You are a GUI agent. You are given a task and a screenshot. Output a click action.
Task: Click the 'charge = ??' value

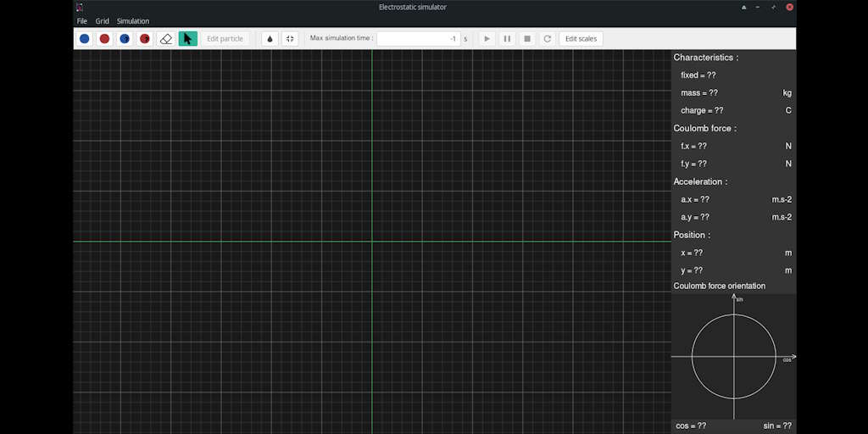[702, 111]
